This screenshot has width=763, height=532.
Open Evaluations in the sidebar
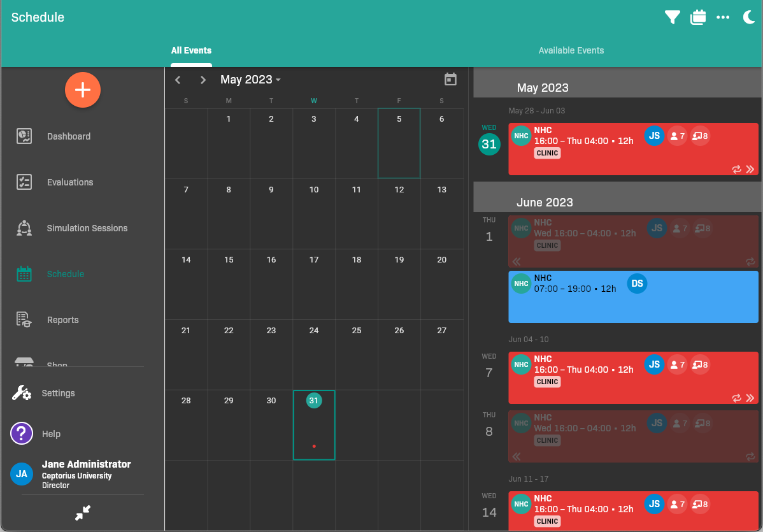point(70,182)
